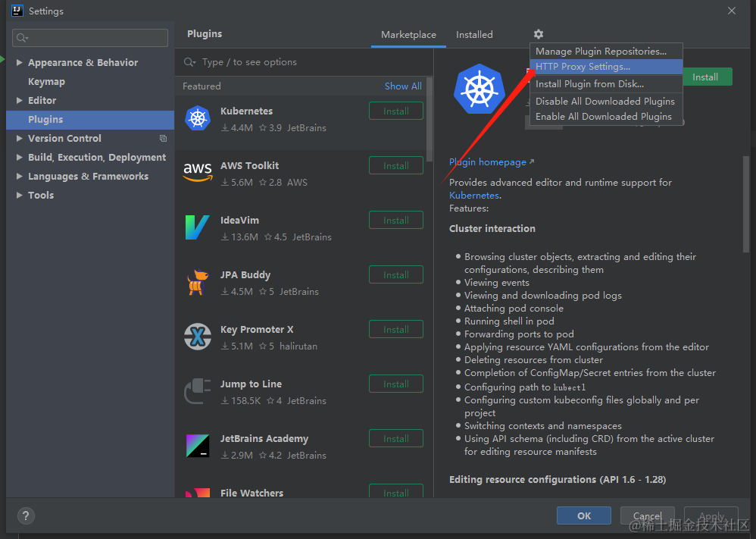Install the Kubernetes plugin from list

396,111
